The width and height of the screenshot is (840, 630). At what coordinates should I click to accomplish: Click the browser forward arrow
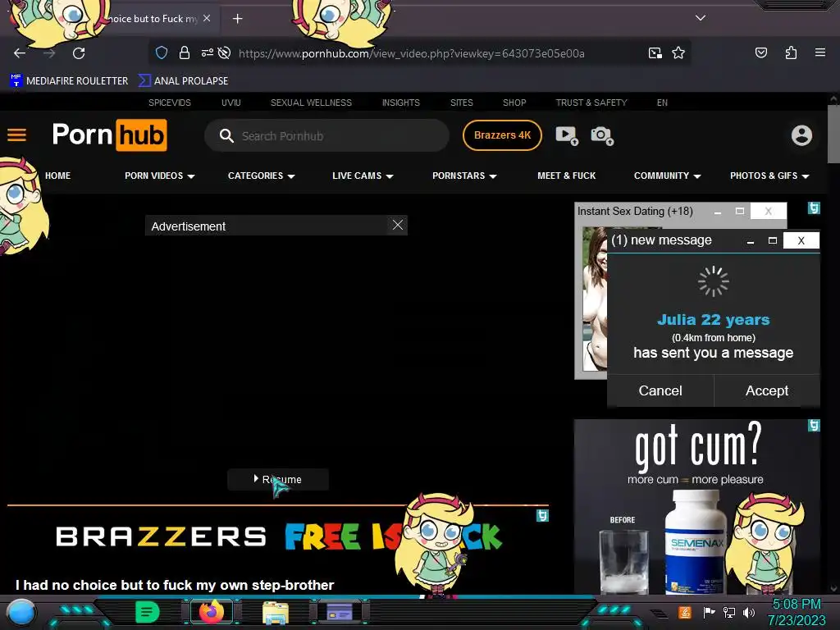[49, 53]
